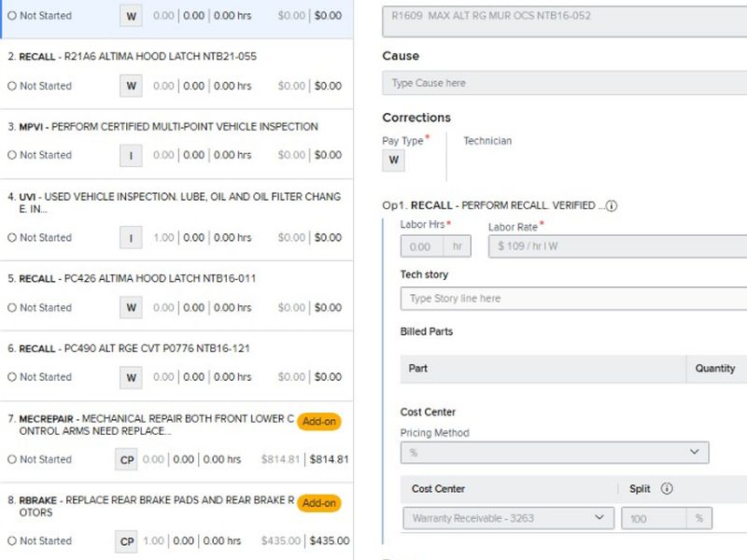
Task: Open the Labor Rate $109 / hr field
Action: (x=616, y=246)
